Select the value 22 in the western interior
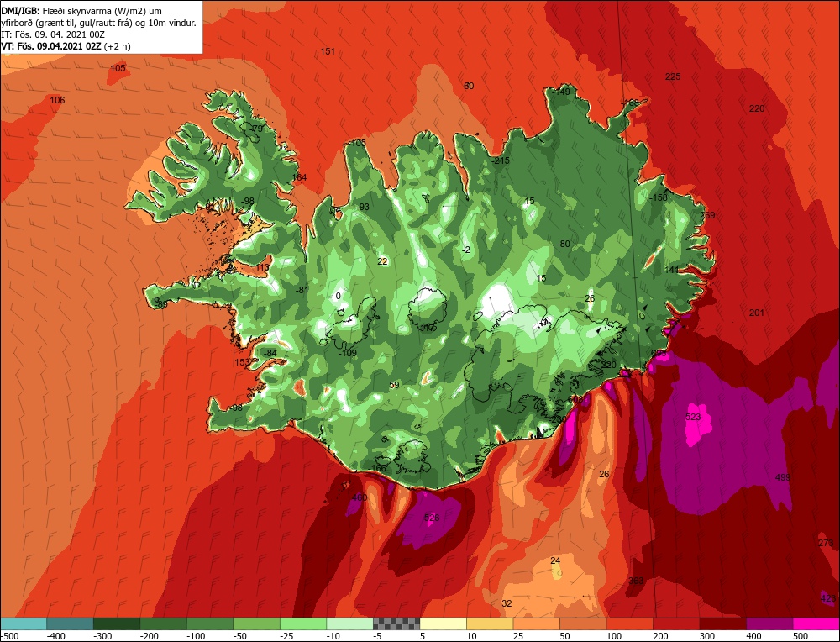Screen dimensions: 840x642 coord(382,261)
